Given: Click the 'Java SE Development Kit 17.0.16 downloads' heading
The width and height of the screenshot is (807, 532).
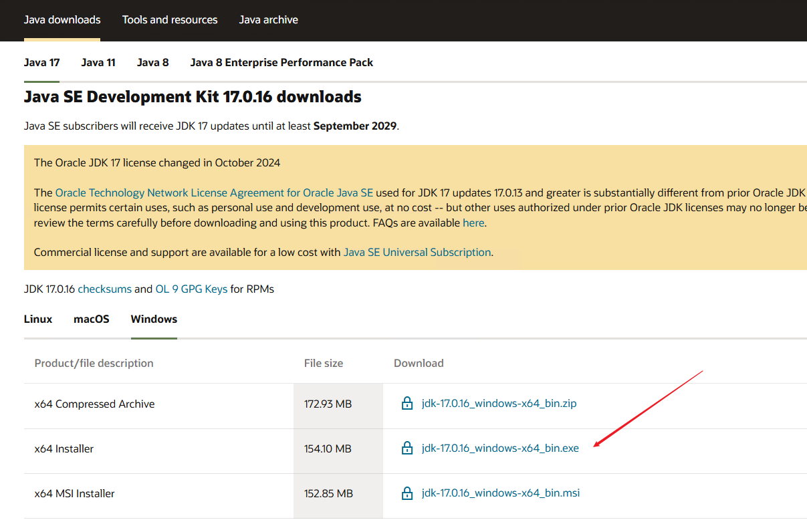Looking at the screenshot, I should (193, 97).
